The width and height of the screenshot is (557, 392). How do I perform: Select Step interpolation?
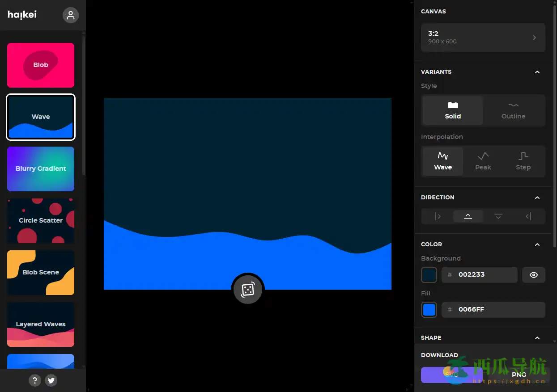(523, 161)
